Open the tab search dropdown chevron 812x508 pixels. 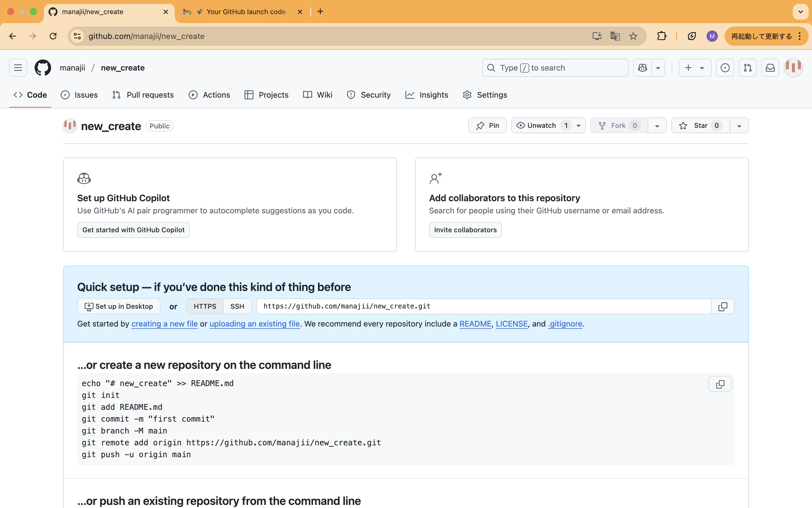click(801, 12)
